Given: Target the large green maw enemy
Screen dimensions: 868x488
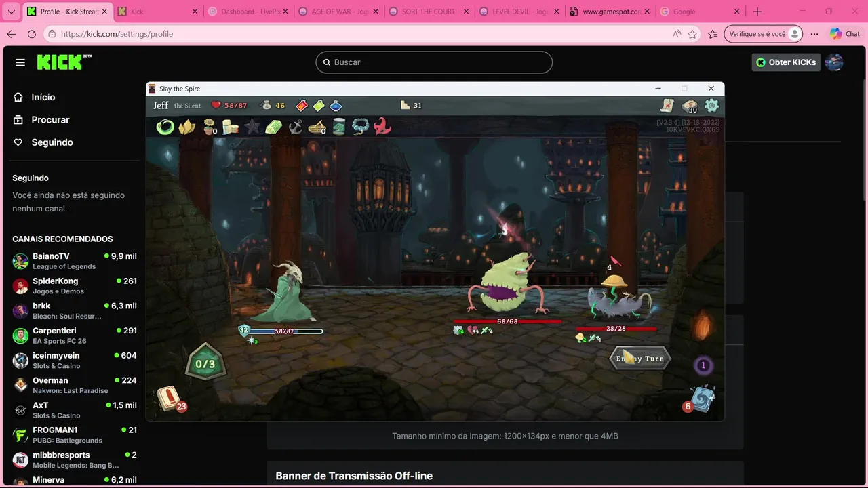Looking at the screenshot, I should [x=509, y=283].
